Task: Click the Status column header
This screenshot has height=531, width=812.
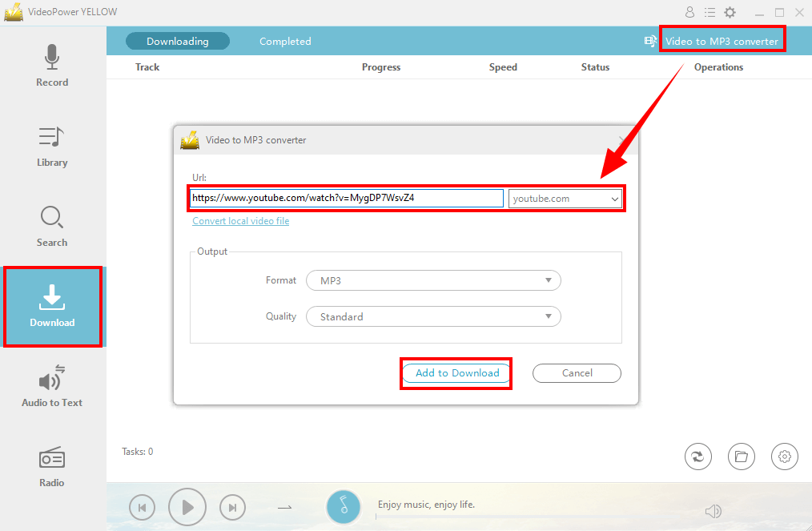Action: tap(595, 66)
